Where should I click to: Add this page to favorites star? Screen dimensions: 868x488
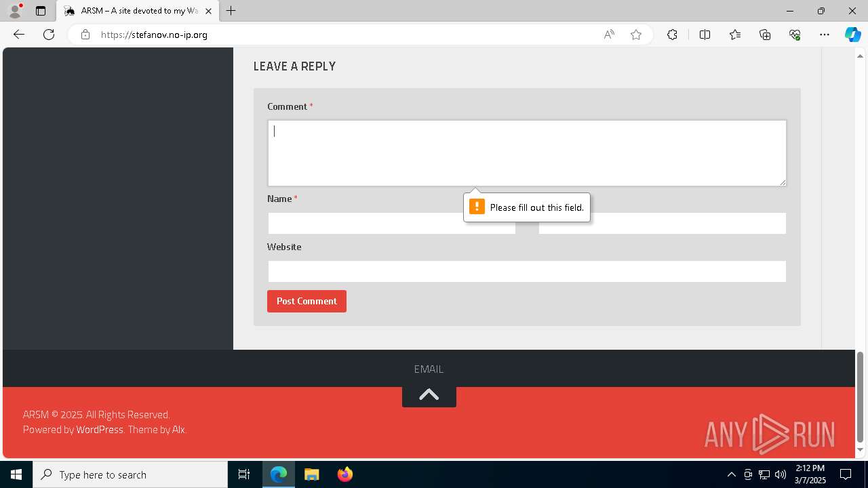(636, 35)
